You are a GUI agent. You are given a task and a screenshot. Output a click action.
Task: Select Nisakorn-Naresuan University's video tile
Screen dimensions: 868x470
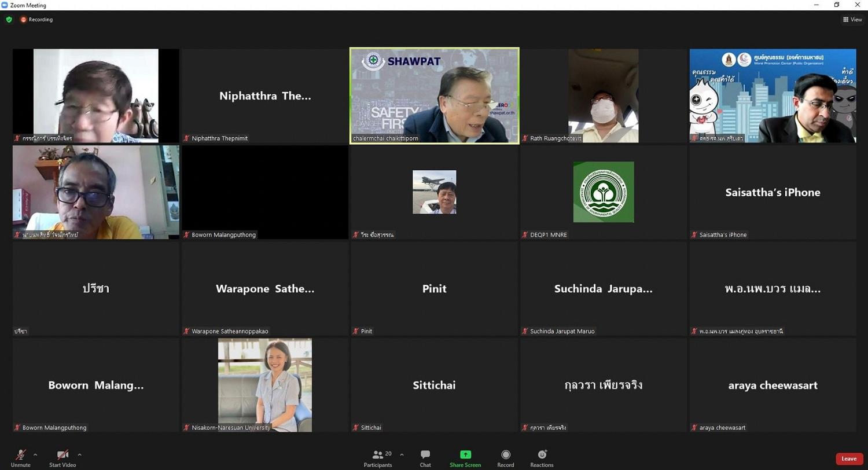265,385
